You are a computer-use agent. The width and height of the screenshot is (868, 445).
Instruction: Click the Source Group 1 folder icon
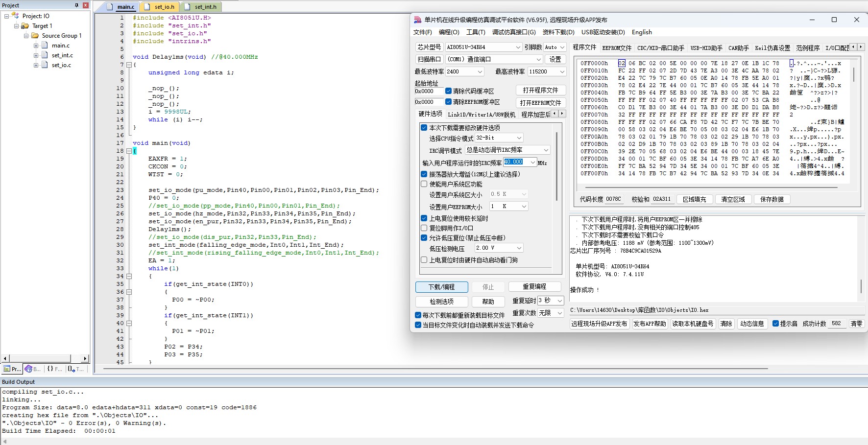click(35, 36)
